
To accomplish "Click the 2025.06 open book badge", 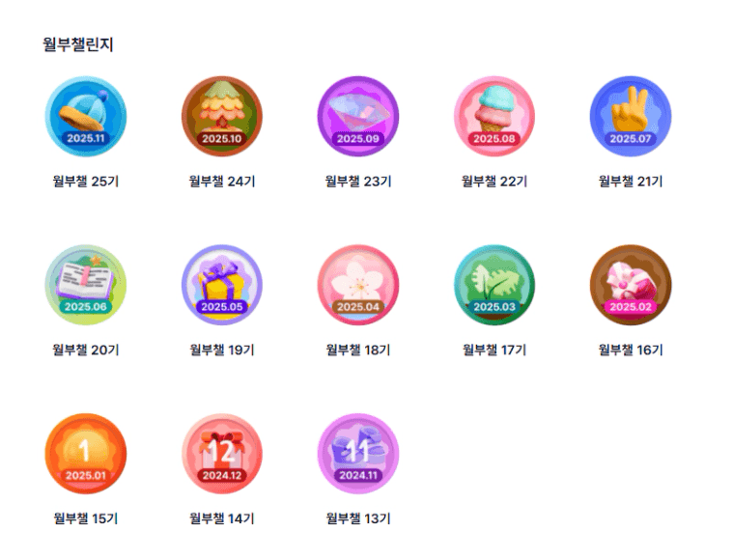I will point(86,285).
